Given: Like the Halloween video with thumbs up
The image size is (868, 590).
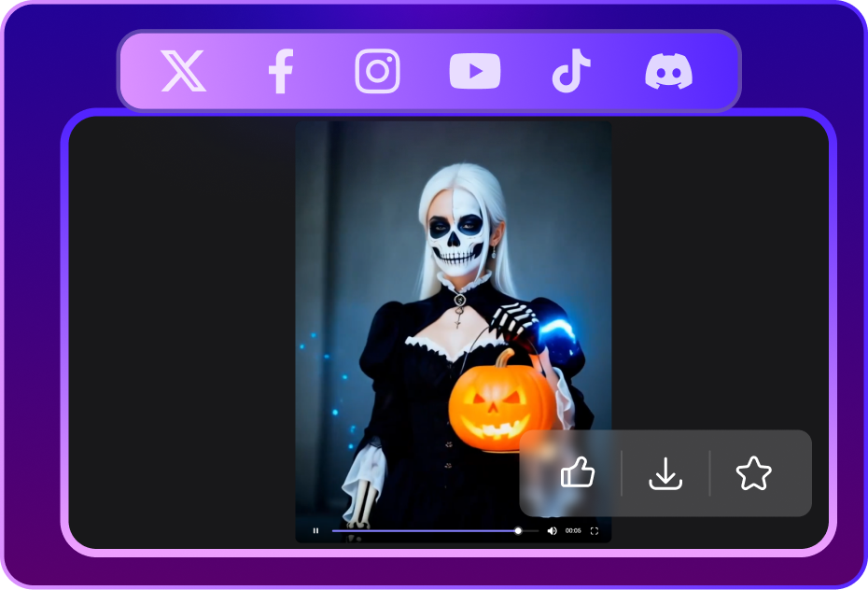Looking at the screenshot, I should [578, 473].
